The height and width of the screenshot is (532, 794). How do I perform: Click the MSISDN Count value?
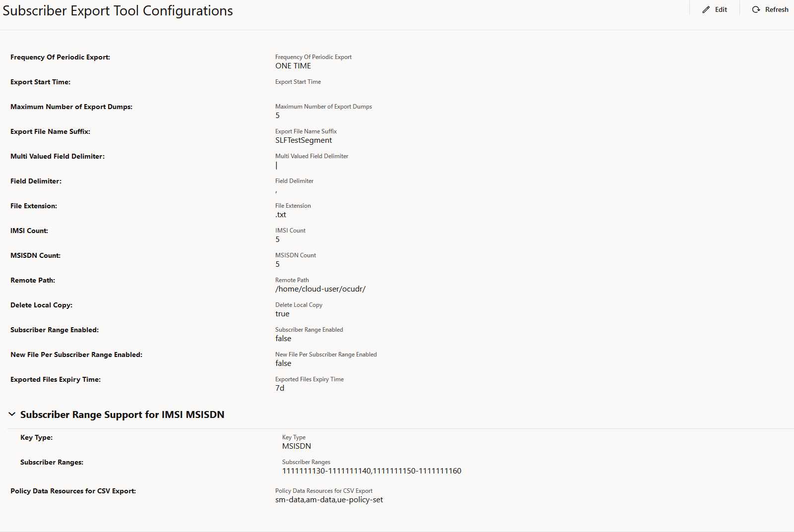click(x=277, y=264)
